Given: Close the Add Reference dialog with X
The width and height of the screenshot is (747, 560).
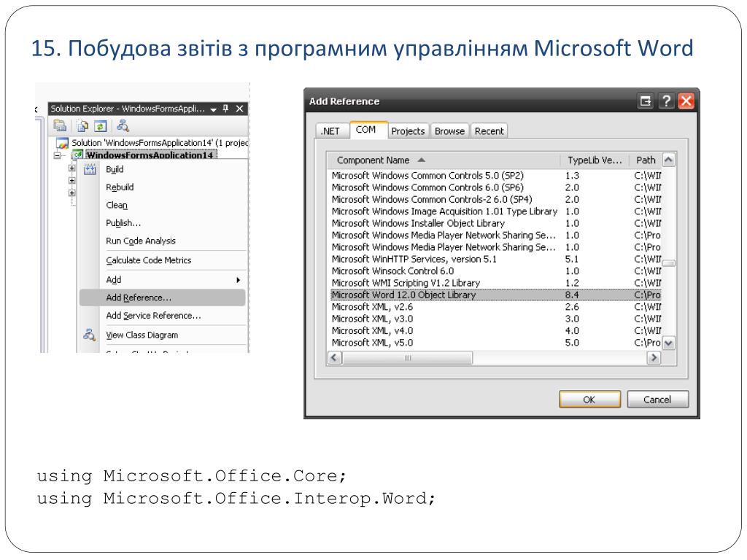Looking at the screenshot, I should [686, 101].
